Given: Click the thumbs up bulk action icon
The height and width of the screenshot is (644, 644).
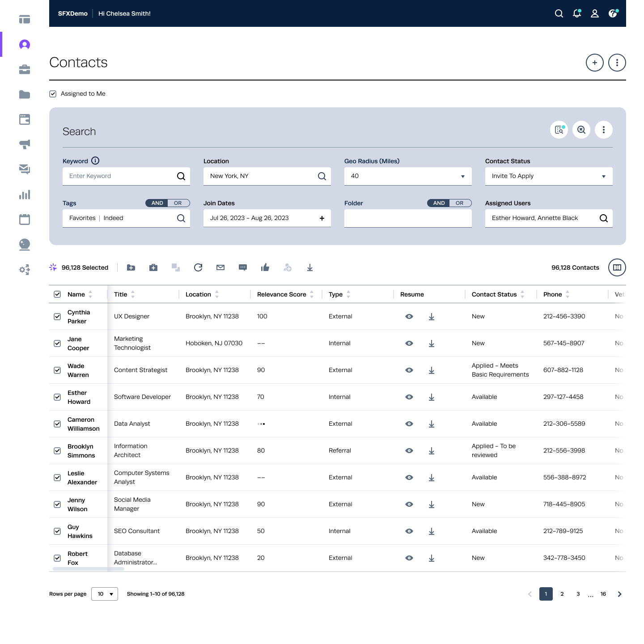Looking at the screenshot, I should tap(265, 267).
